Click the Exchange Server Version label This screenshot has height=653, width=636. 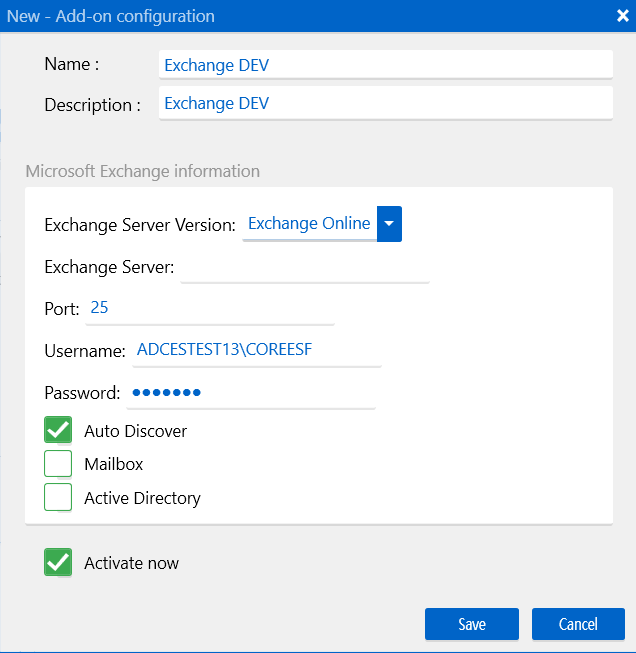pos(140,225)
